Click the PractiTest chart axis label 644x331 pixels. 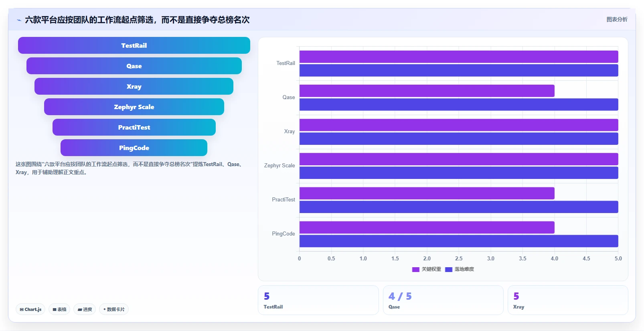(x=284, y=199)
